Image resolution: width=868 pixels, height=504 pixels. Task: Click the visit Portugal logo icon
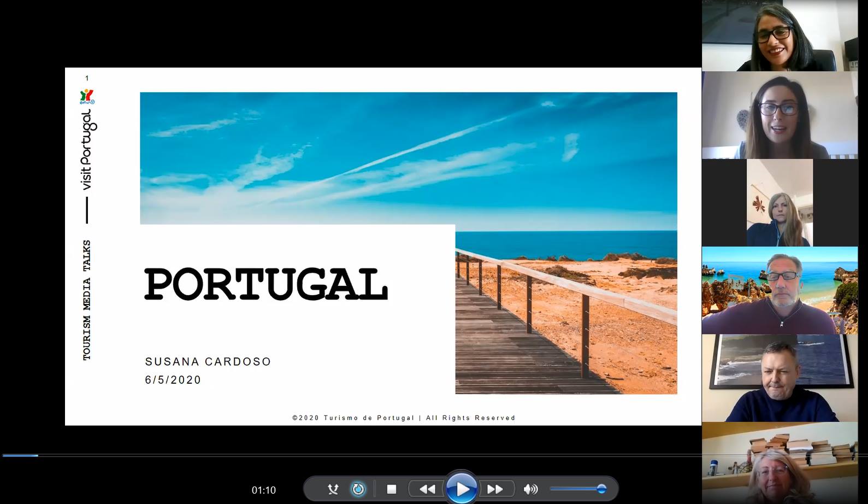87,96
